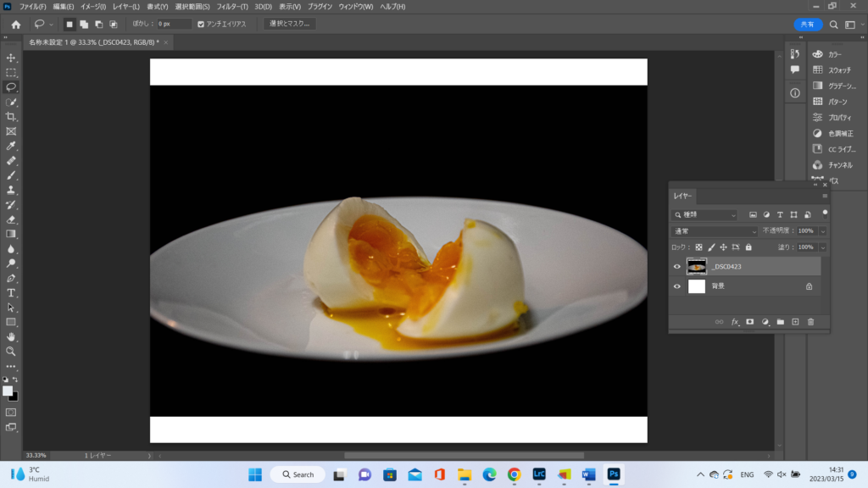Create a new layer with plus icon

(x=795, y=322)
